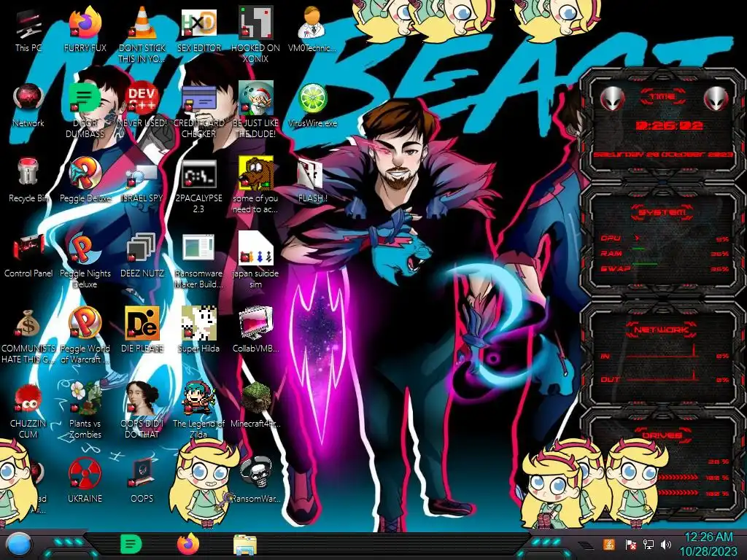The image size is (747, 560).
Task: Open the volume speaker tray icon
Action: coord(666,544)
